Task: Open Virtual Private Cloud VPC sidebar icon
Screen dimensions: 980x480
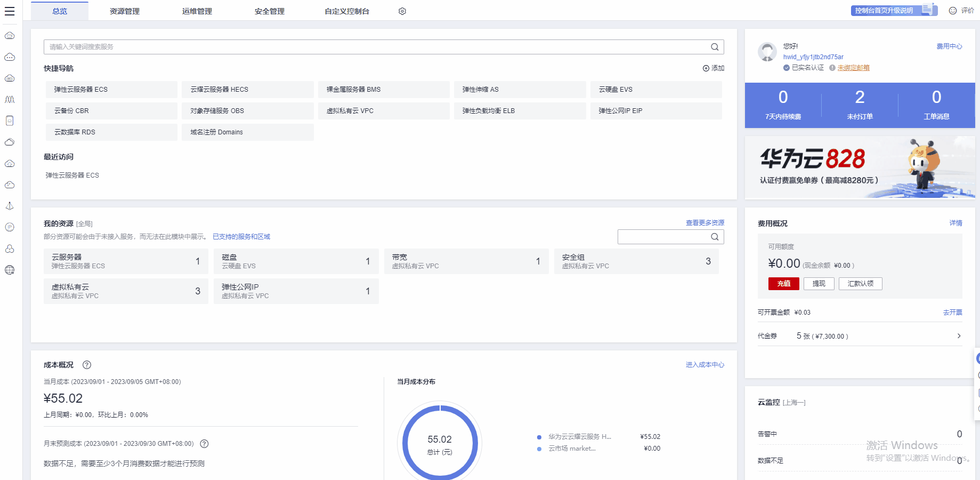Action: coord(10,185)
